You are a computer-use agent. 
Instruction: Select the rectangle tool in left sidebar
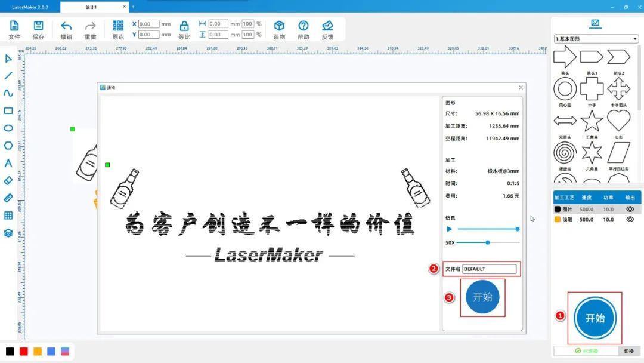(x=8, y=111)
